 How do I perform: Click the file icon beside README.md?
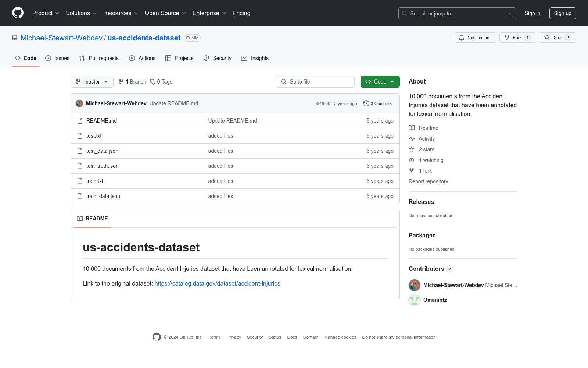[x=80, y=121]
